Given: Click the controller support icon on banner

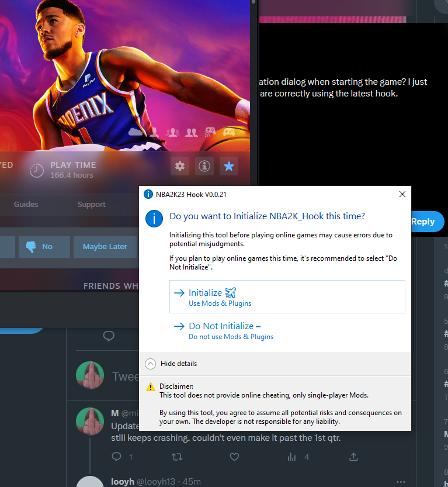Looking at the screenshot, I should tap(229, 132).
